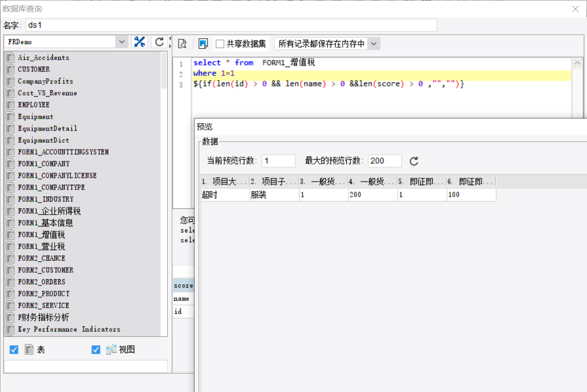The image size is (587, 392).
Task: Refresh the preview row count
Action: coord(414,161)
